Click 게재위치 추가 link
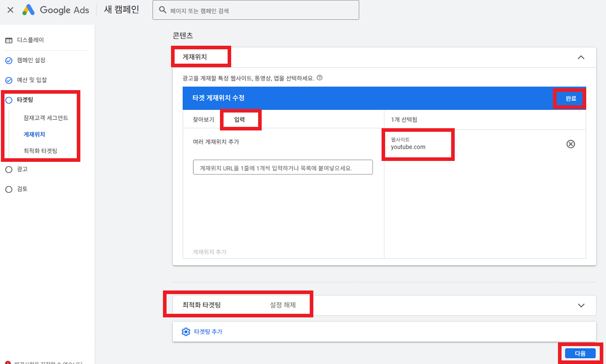The height and width of the screenshot is (364, 606). (x=210, y=252)
